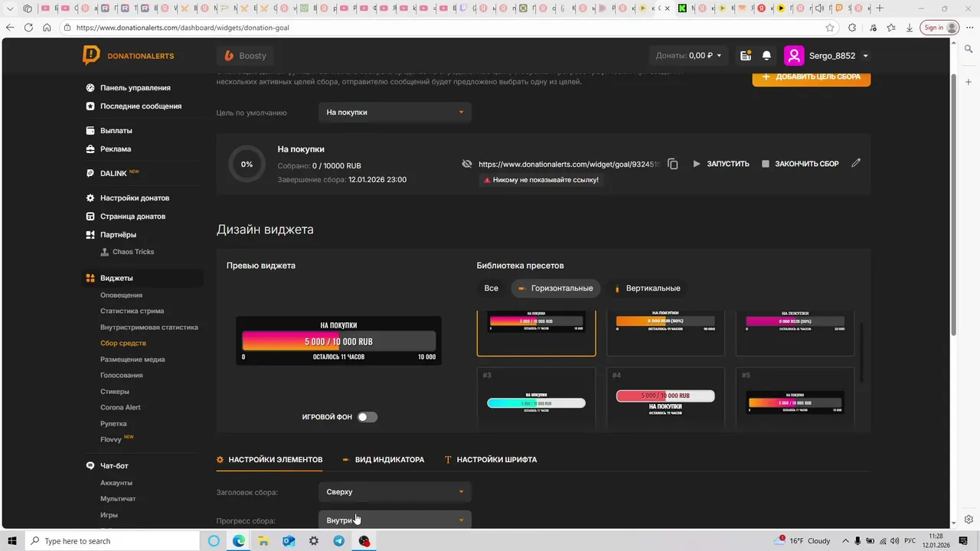Bookmark this page with the star icon
Viewport: 980px width, 551px height.
coord(830,28)
